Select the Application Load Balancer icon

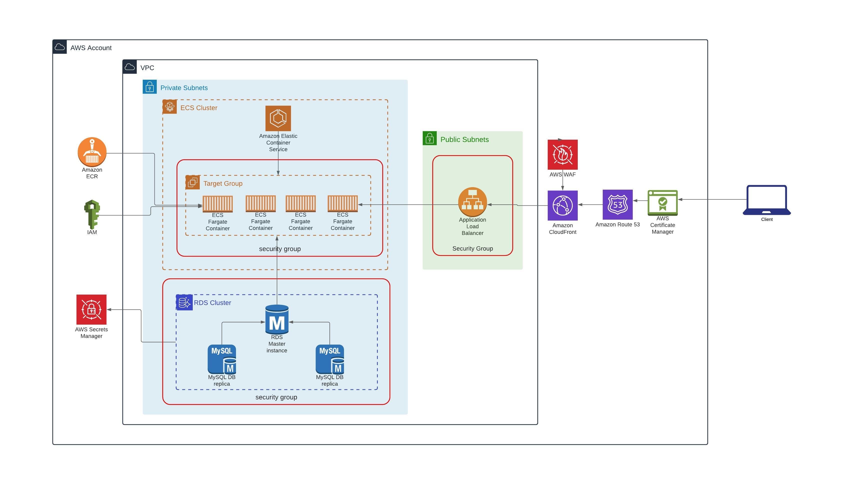[472, 203]
